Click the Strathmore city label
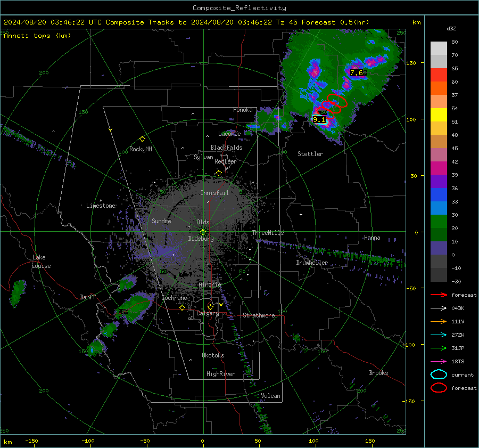This screenshot has height=448, width=479. (x=259, y=315)
